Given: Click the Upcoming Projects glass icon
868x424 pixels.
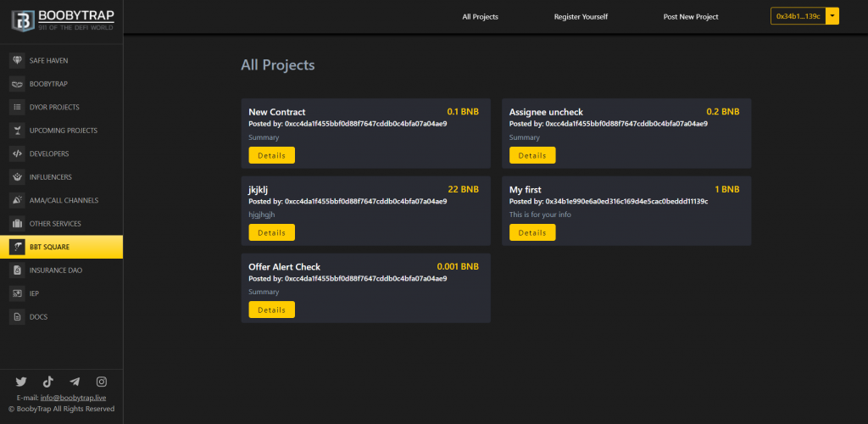Looking at the screenshot, I should [17, 131].
